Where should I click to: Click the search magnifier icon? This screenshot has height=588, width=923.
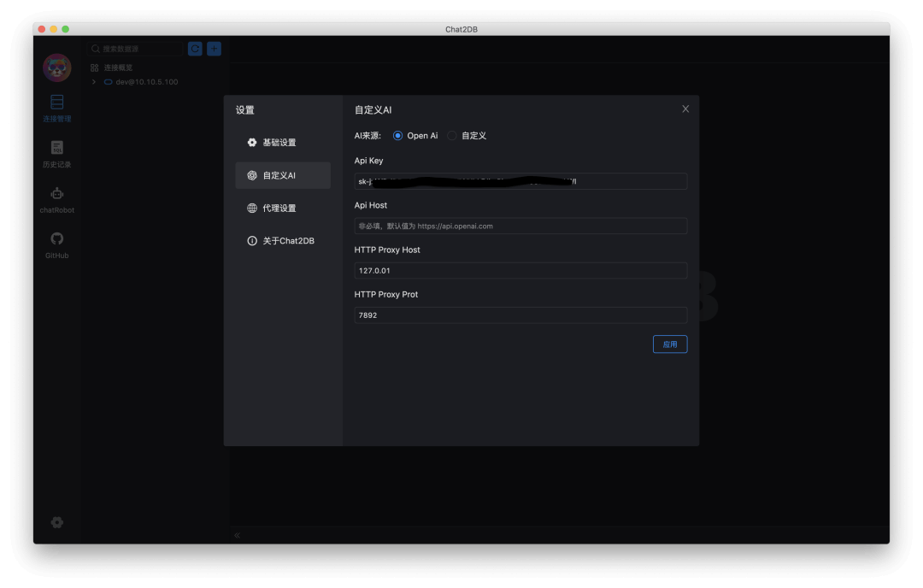click(x=96, y=49)
